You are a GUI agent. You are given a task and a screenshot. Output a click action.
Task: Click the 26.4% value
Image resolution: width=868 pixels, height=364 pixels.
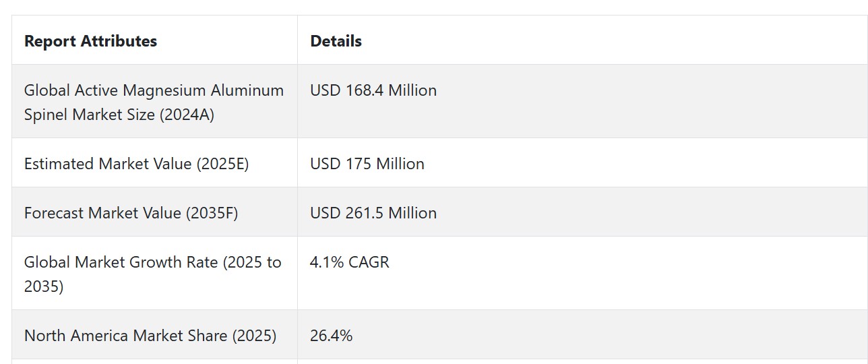pyautogui.click(x=331, y=336)
